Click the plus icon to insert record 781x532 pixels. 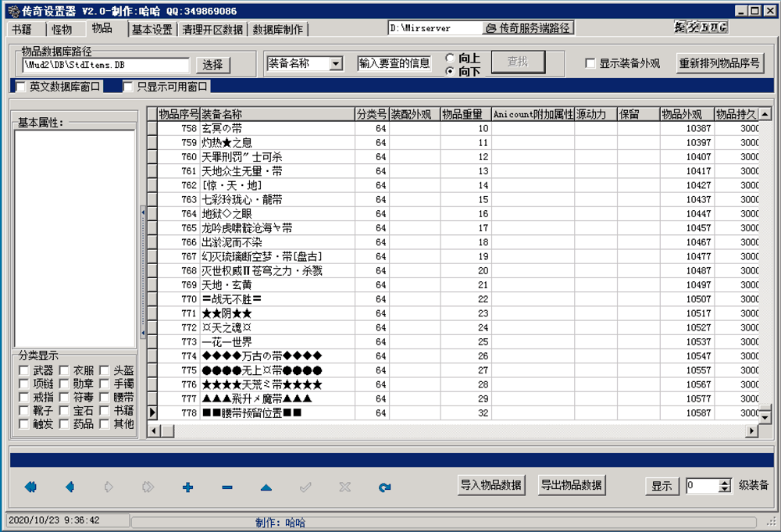point(187,487)
